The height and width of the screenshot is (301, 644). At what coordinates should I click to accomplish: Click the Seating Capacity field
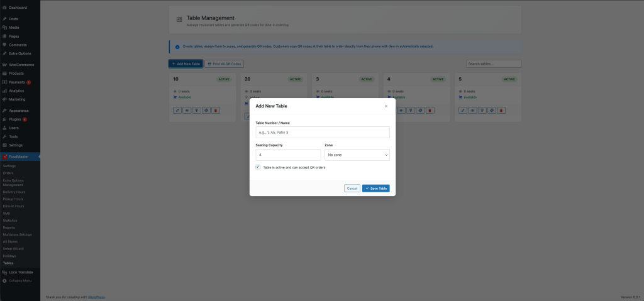tap(288, 155)
